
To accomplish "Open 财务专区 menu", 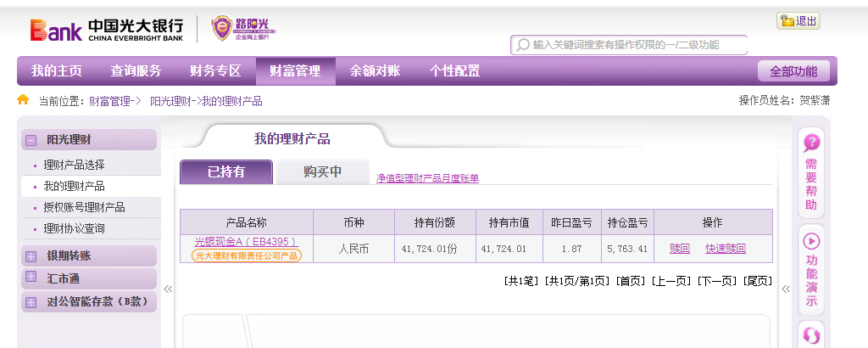I will coord(216,71).
